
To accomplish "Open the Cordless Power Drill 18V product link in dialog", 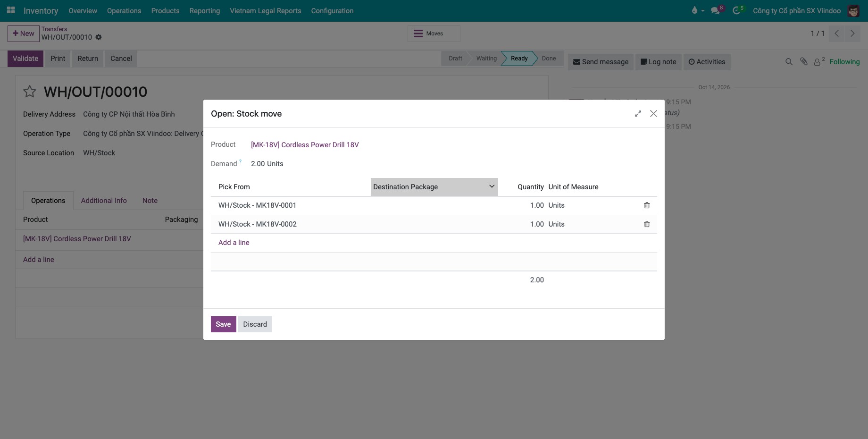I will click(x=305, y=145).
